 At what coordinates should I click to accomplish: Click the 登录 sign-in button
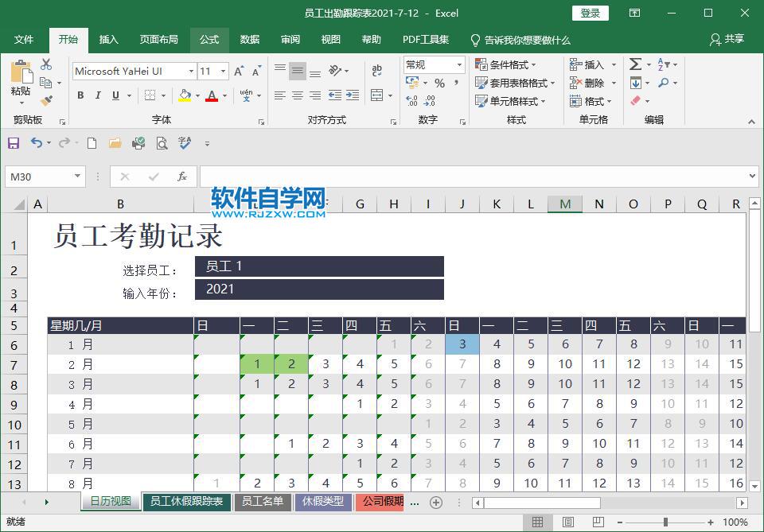tap(590, 14)
